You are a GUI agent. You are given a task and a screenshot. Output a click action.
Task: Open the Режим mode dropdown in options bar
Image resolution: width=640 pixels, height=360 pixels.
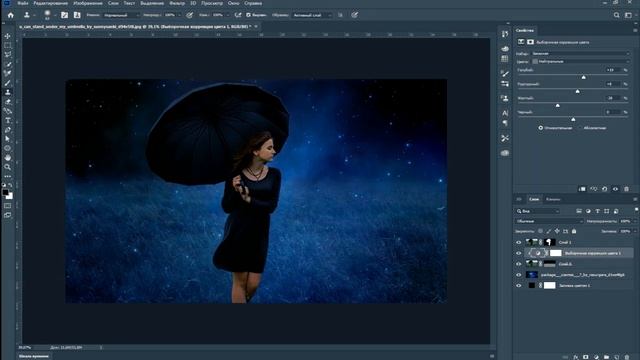(x=121, y=15)
